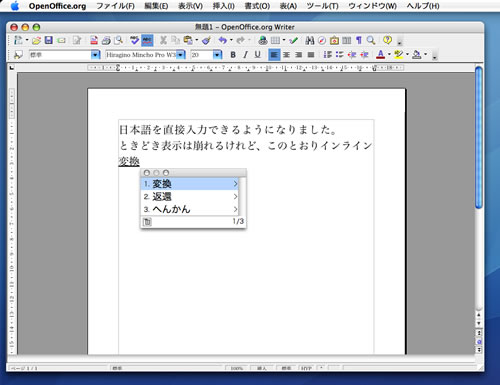Open the ツール(T) menu
The width and height of the screenshot is (500, 385).
pos(322,6)
